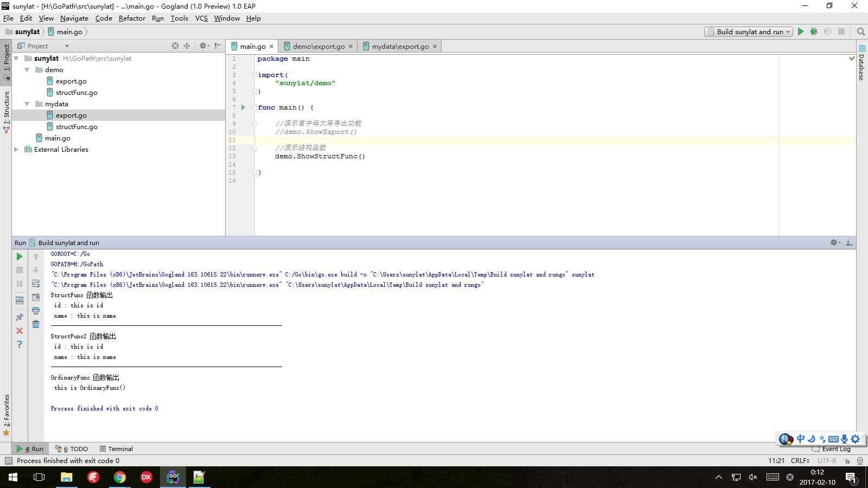Open Chrome from taskbar
868x488 pixels.
[x=120, y=477]
